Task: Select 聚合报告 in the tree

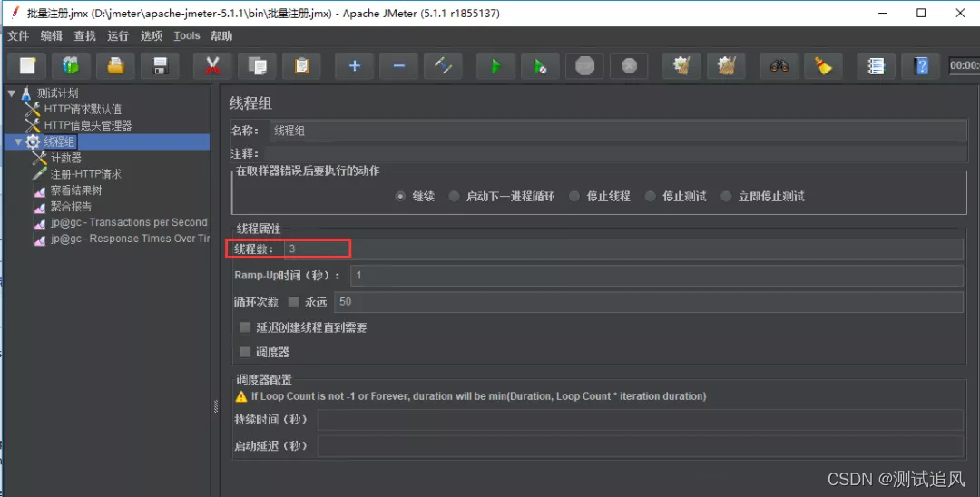Action: point(71,206)
